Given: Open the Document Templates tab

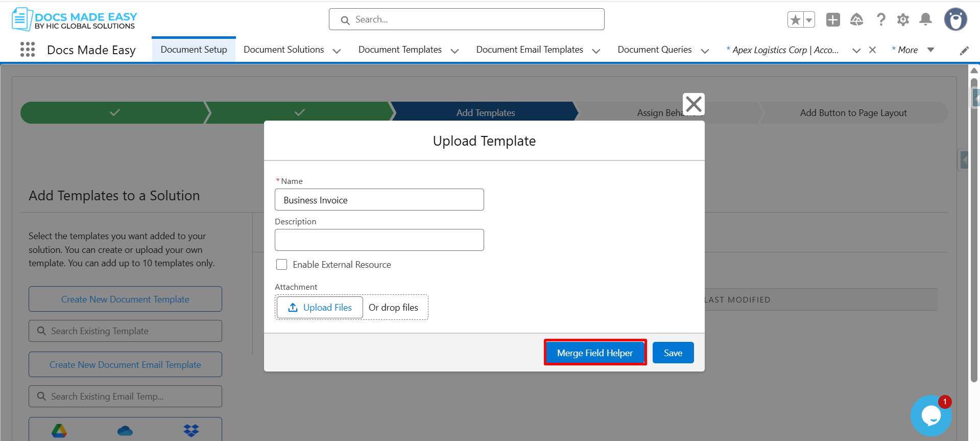Looking at the screenshot, I should tap(400, 50).
